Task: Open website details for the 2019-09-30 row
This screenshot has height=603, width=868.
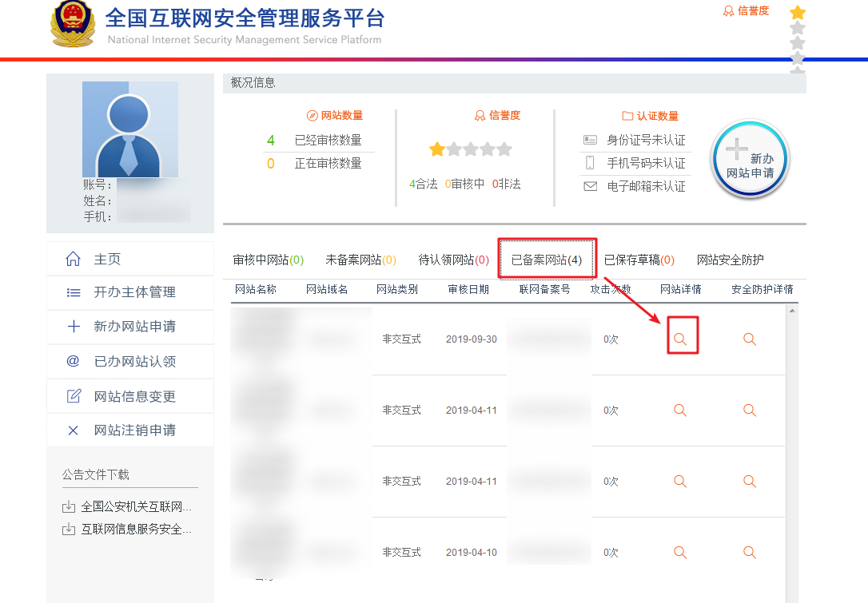Action: [680, 339]
